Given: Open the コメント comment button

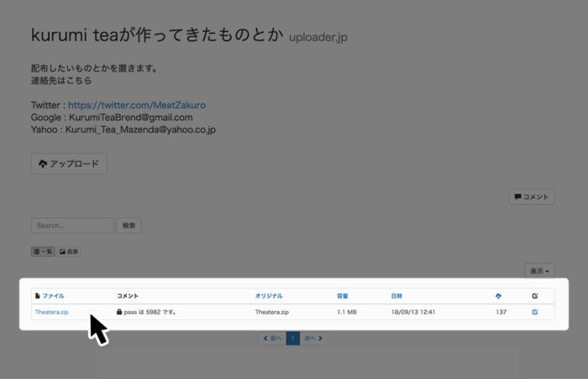Looking at the screenshot, I should pos(531,197).
